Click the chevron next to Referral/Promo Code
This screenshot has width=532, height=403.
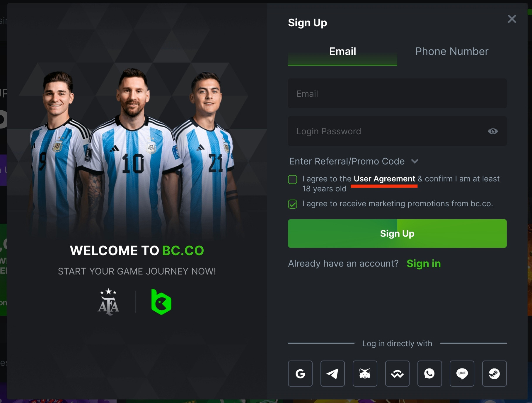click(415, 161)
